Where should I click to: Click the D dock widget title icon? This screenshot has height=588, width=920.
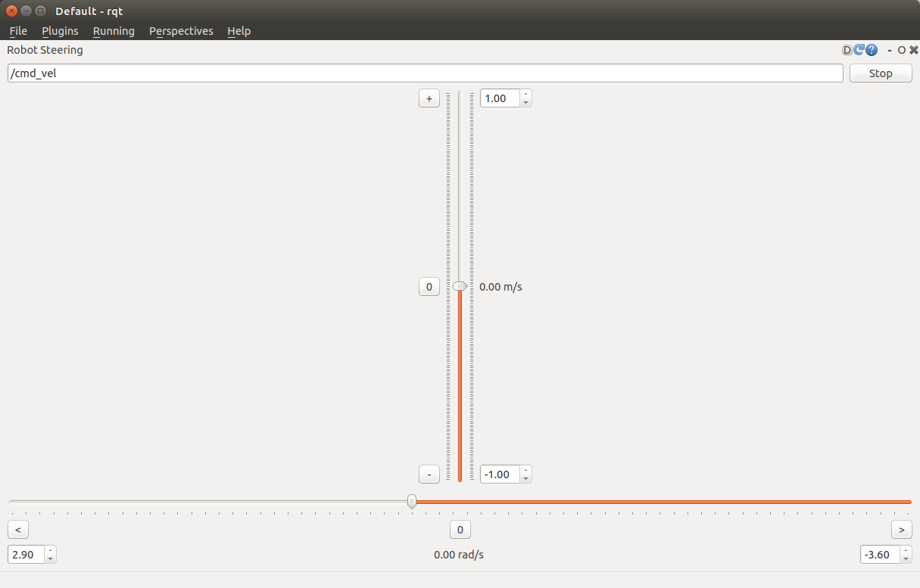tap(847, 50)
